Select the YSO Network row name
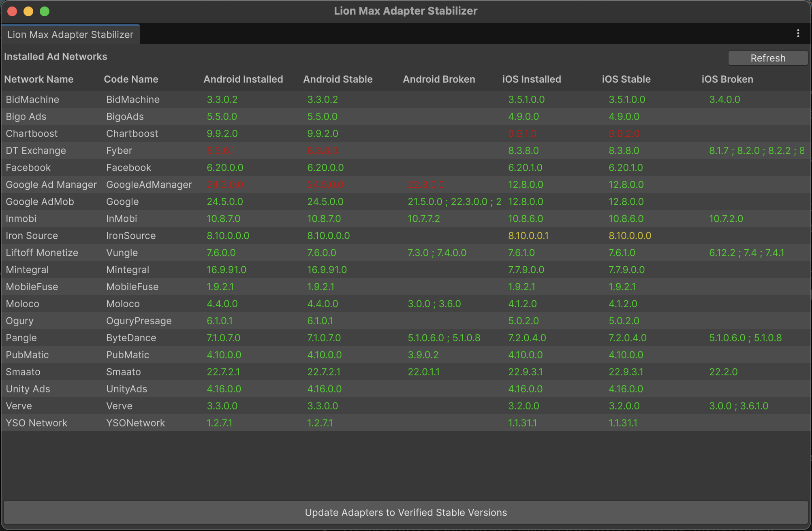Image resolution: width=812 pixels, height=531 pixels. 36,423
